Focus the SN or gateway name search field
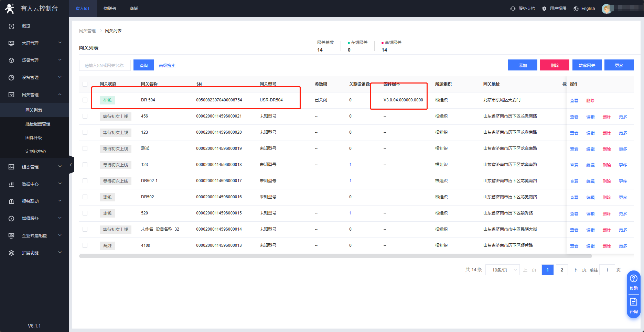The width and height of the screenshot is (644, 332). [x=105, y=65]
